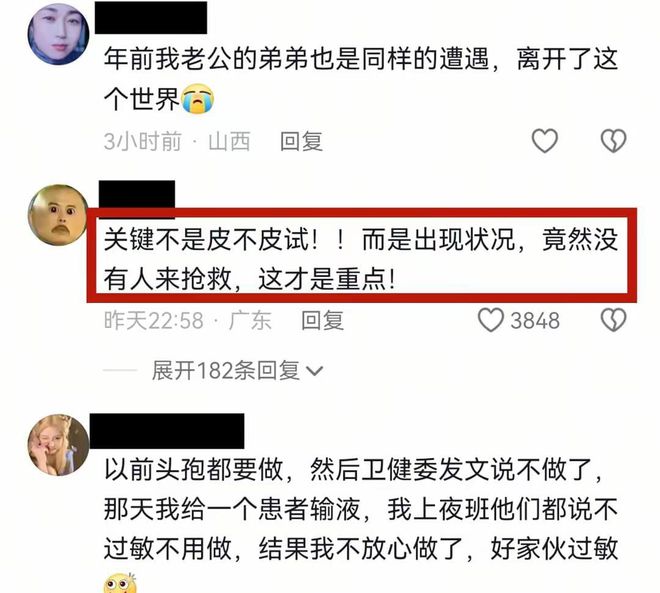Click the crying emoji in the first comment

coord(197,98)
